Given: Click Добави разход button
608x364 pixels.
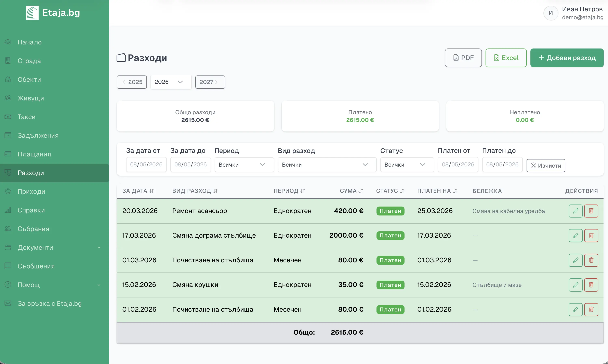Looking at the screenshot, I should coord(567,58).
